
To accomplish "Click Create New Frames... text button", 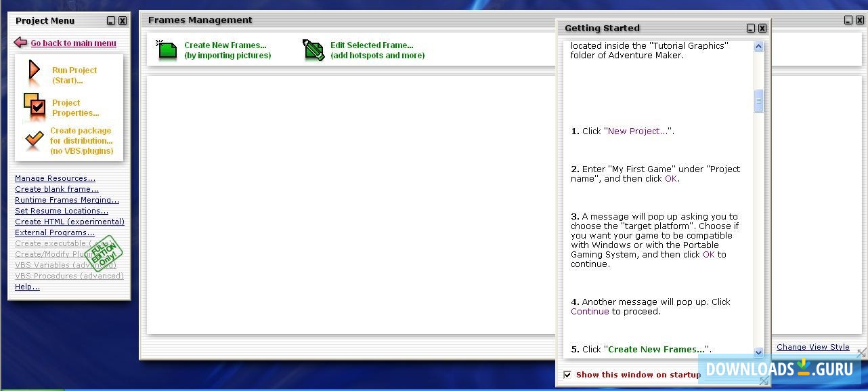I will point(227,50).
